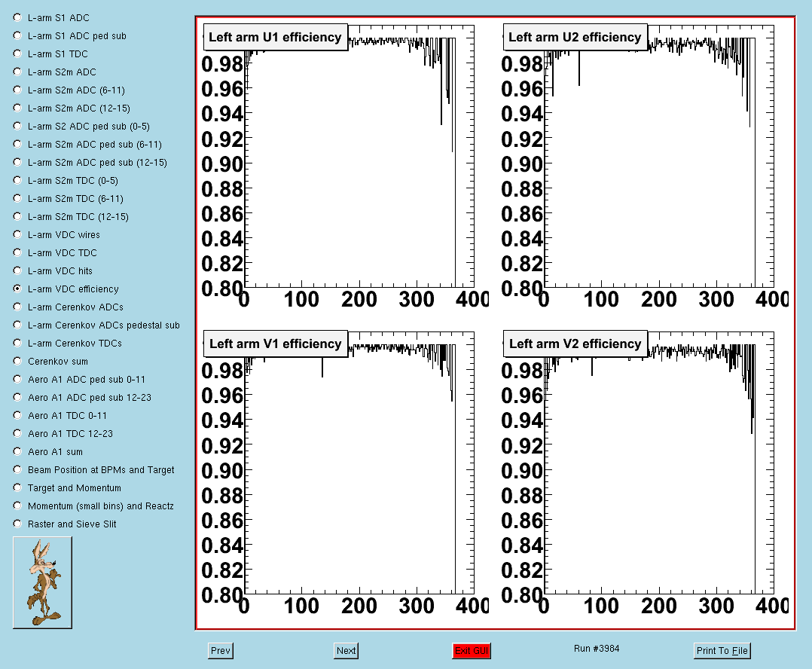The image size is (812, 669).
Task: Advance to next page with Next
Action: pyautogui.click(x=346, y=650)
